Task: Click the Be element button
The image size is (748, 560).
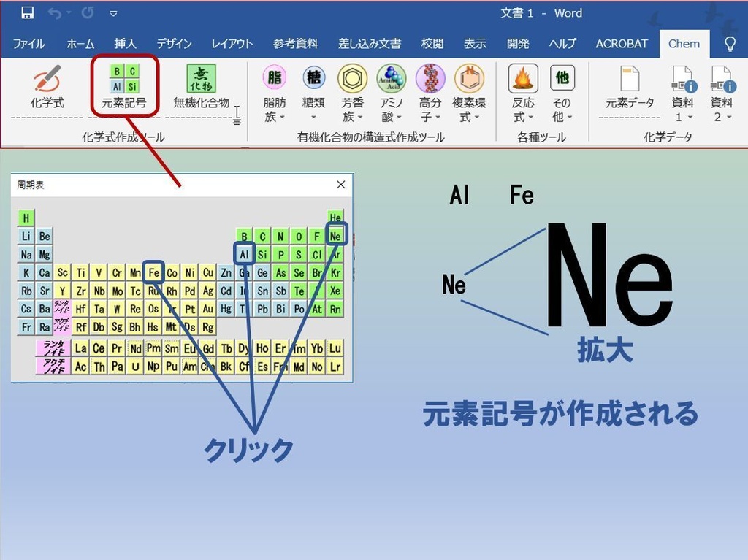Action: click(x=45, y=236)
